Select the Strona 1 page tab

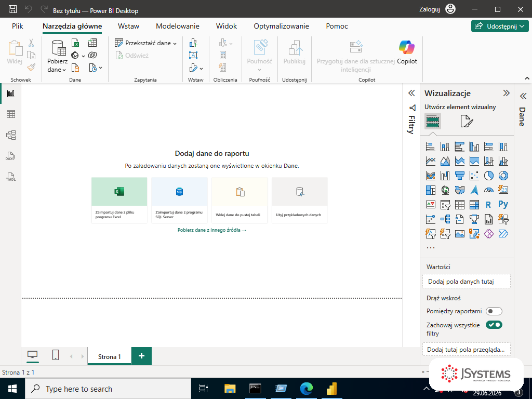pyautogui.click(x=109, y=356)
